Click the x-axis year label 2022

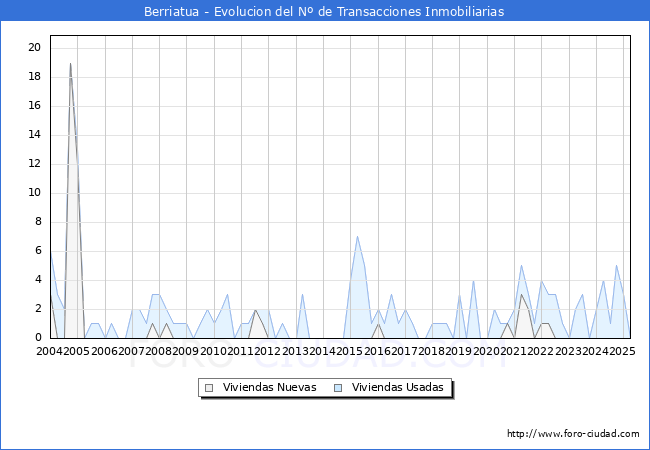click(541, 351)
